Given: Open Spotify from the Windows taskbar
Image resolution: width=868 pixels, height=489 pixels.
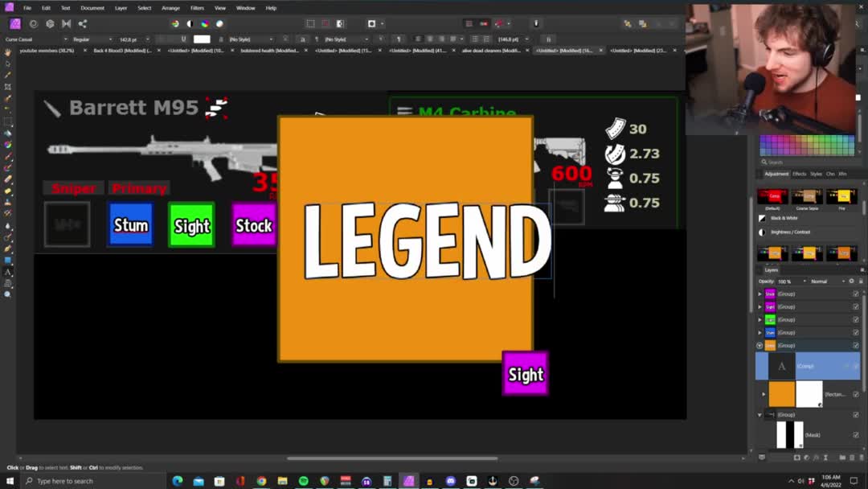Looking at the screenshot, I should tap(304, 481).
